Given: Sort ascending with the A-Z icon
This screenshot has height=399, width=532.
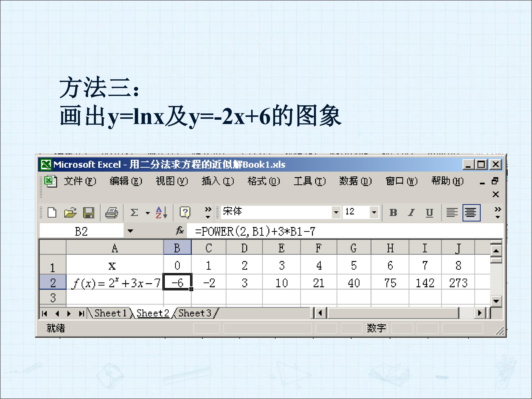Looking at the screenshot, I should click(161, 213).
